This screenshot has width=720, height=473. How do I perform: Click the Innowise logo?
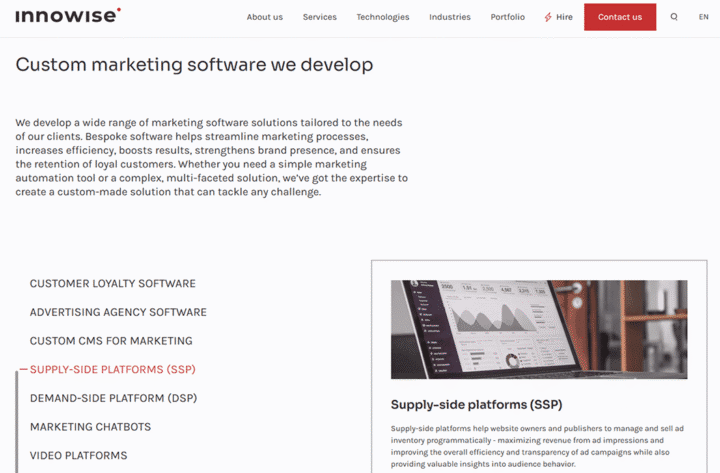coord(68,16)
